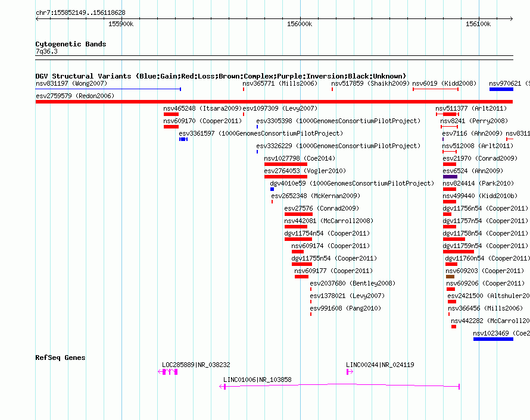Click esv27576 (Conrad2009) label
530x420 pixels.
[x=322, y=208]
